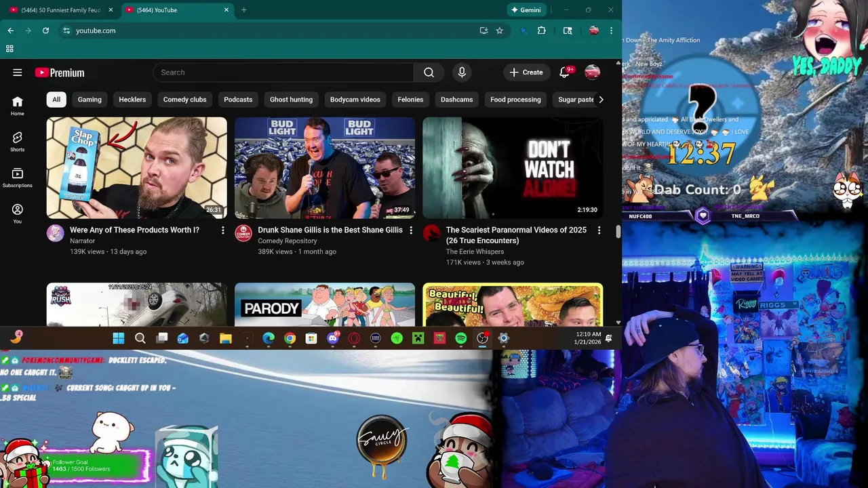Screen dimensions: 868x488
Task: Select the Bodycam videos filter chip
Action: [x=355, y=100]
